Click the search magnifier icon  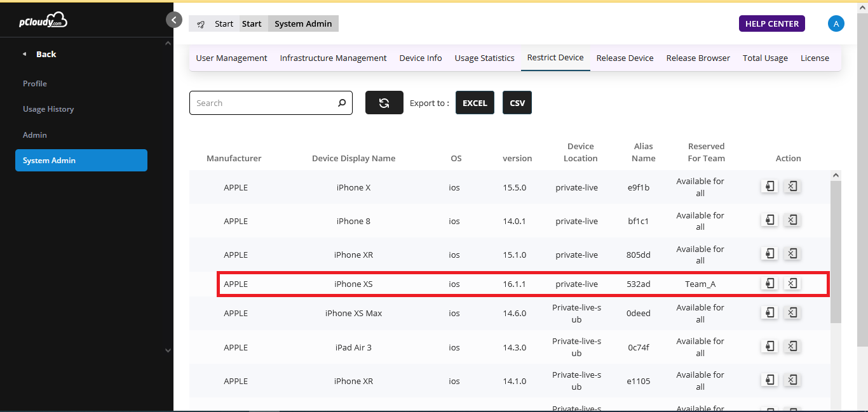coord(342,103)
